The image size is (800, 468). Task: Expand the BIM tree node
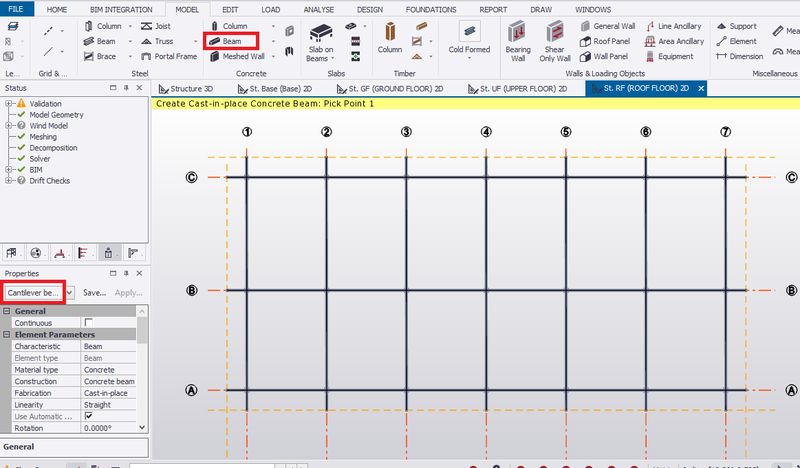pos(9,169)
